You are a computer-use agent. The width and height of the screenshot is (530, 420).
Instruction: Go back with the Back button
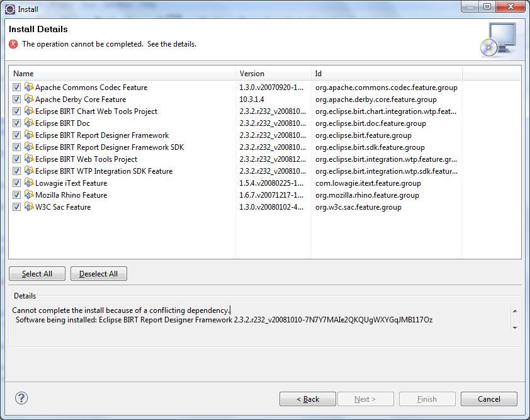(x=308, y=399)
